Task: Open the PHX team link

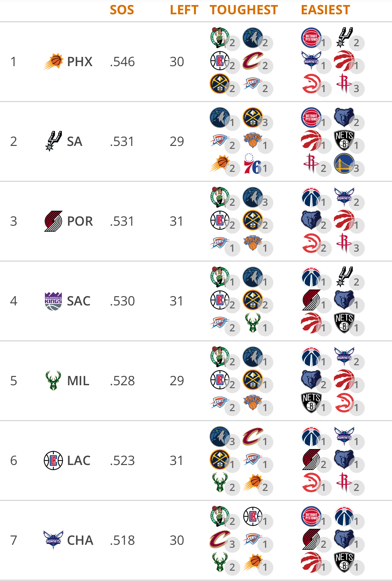Action: tap(80, 61)
